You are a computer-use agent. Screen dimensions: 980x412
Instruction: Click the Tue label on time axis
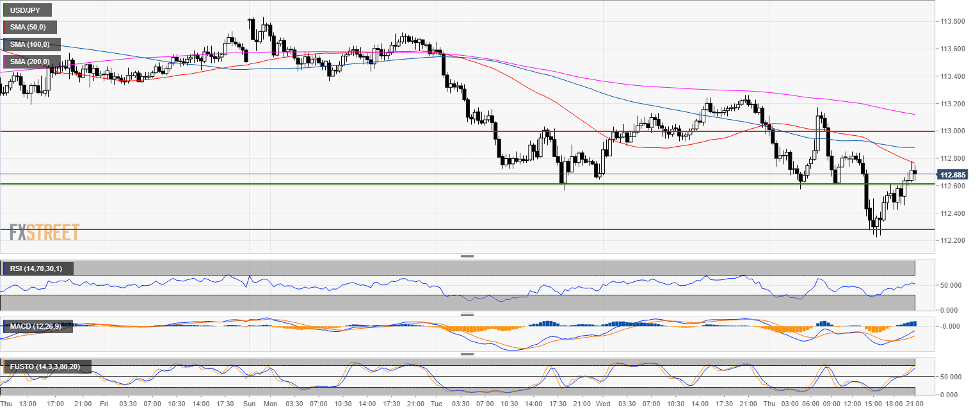[x=436, y=404]
